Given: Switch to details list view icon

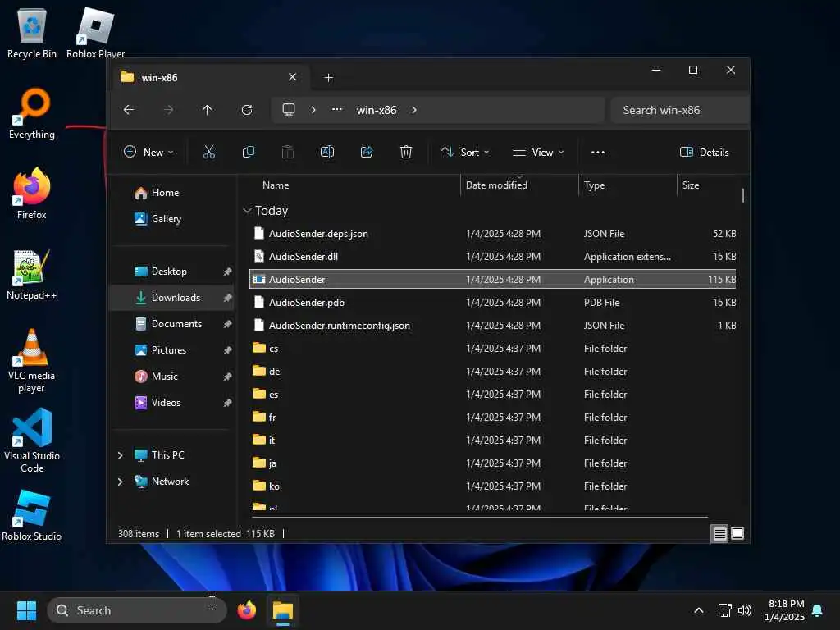Looking at the screenshot, I should tap(720, 533).
